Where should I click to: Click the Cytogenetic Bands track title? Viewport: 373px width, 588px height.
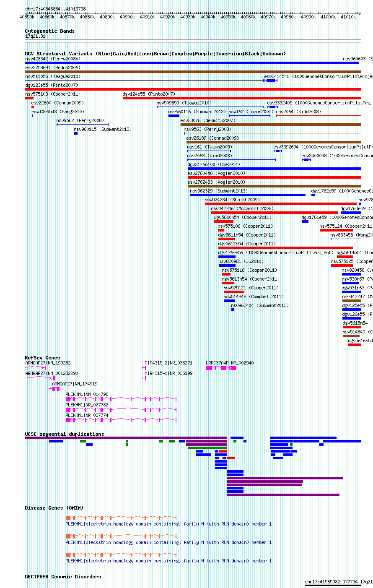pyautogui.click(x=49, y=31)
